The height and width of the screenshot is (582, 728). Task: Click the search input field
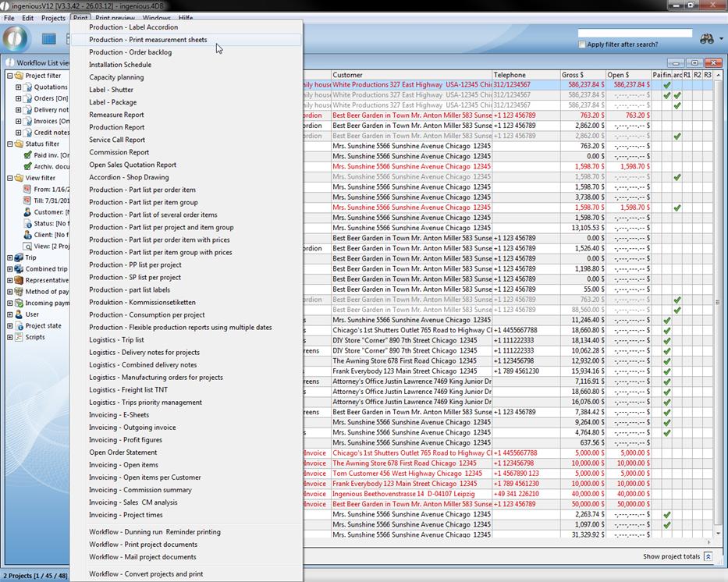click(634, 34)
